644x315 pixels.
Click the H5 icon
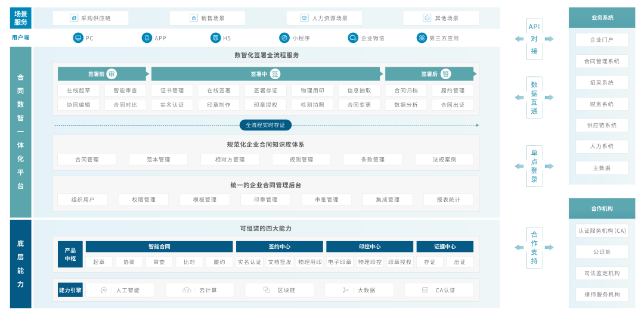click(x=215, y=38)
